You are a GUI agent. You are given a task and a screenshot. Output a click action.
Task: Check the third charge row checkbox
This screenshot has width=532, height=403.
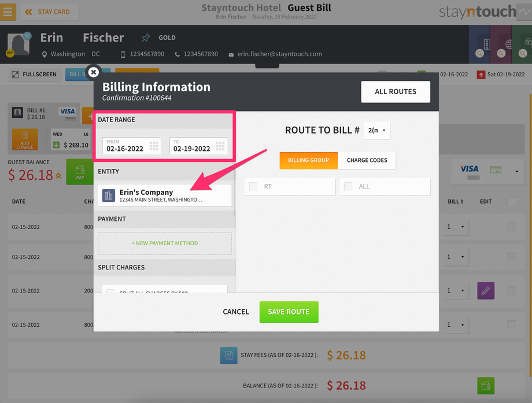click(512, 291)
